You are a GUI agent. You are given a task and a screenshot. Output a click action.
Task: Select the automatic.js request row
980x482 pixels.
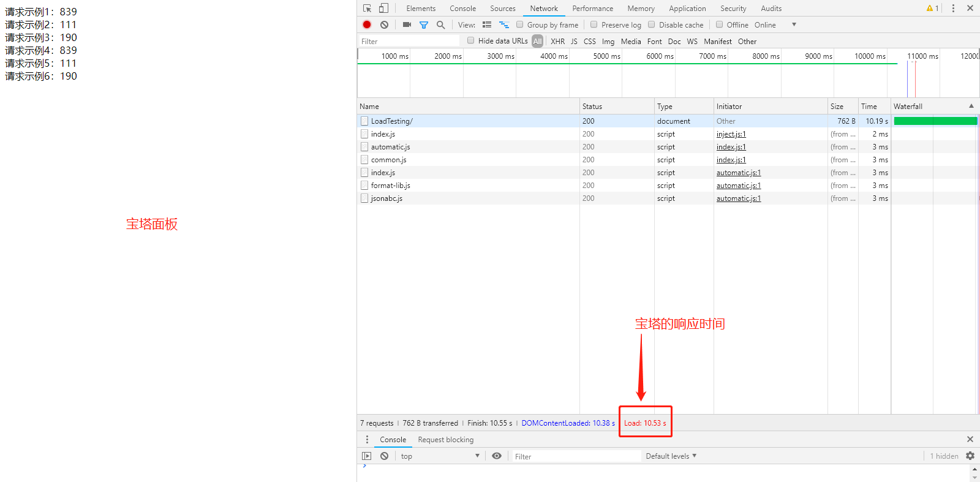[x=667, y=147]
